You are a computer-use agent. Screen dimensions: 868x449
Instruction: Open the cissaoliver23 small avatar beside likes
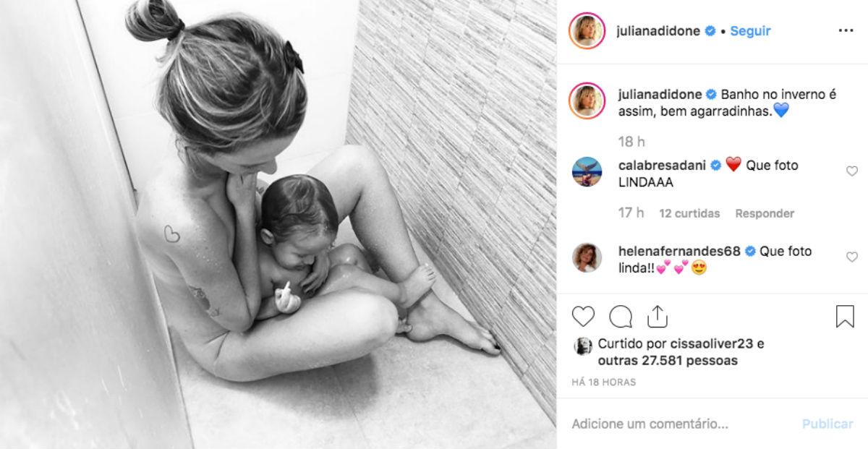click(x=583, y=346)
